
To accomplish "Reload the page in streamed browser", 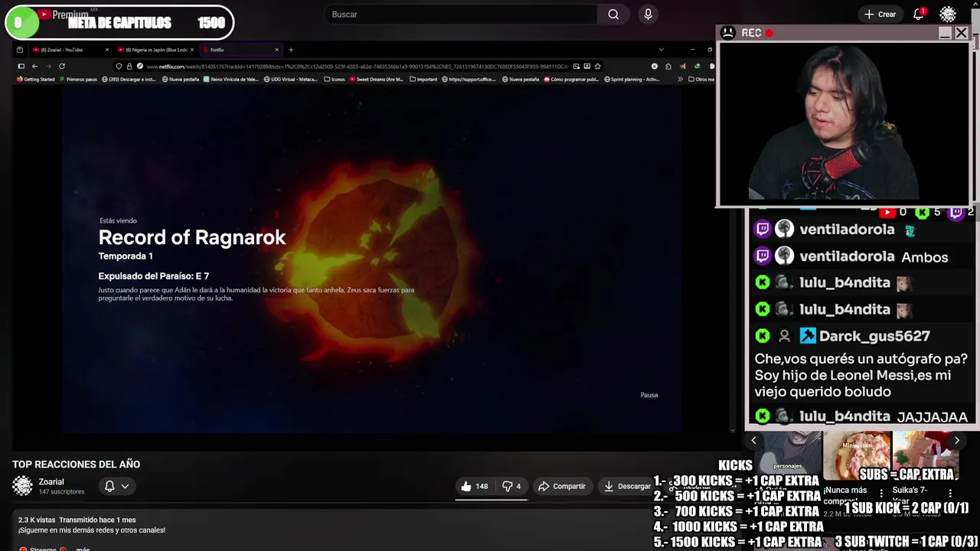I will point(62,67).
